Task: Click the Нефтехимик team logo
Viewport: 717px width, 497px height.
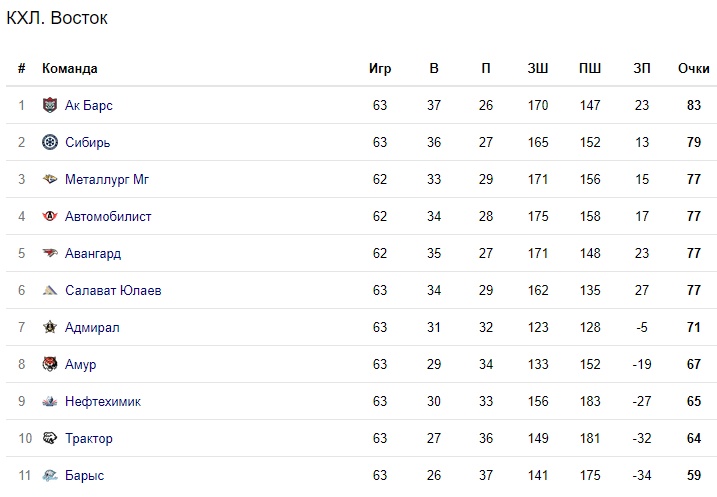Action: (x=50, y=402)
